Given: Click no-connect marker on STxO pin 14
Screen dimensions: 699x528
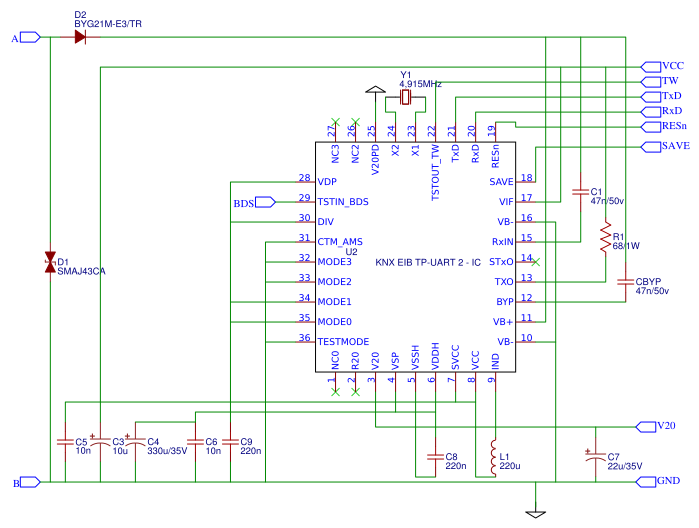Looking at the screenshot, I should pyautogui.click(x=536, y=262).
